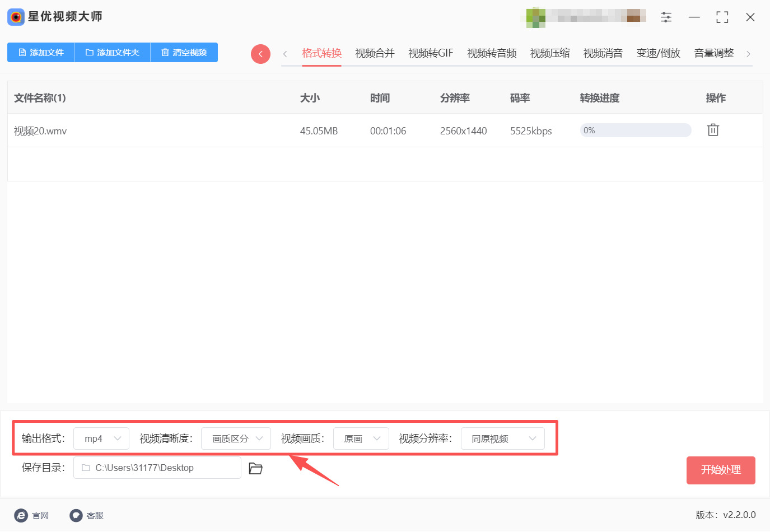Click the right chevron to show more tabs
The width and height of the screenshot is (770, 532).
click(749, 53)
